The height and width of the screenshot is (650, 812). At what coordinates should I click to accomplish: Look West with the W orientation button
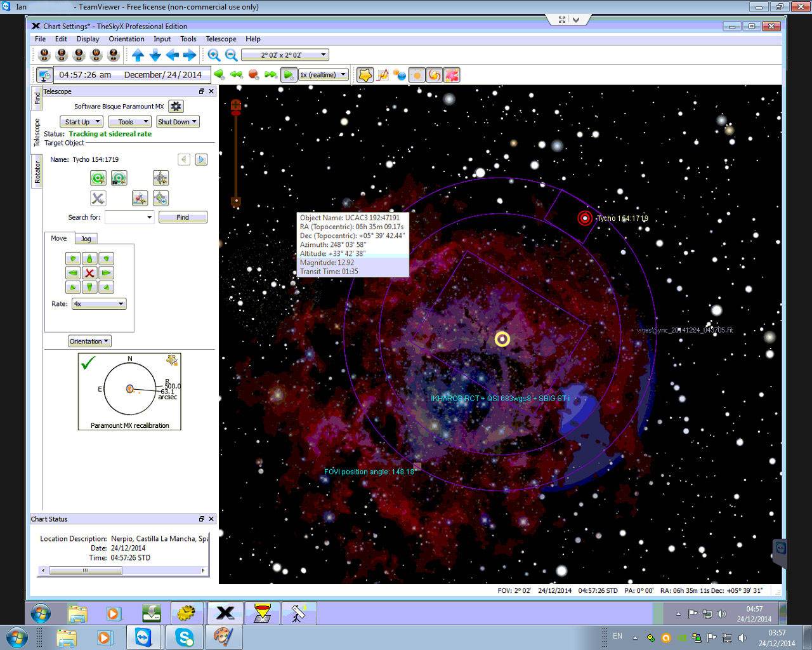tap(96, 55)
